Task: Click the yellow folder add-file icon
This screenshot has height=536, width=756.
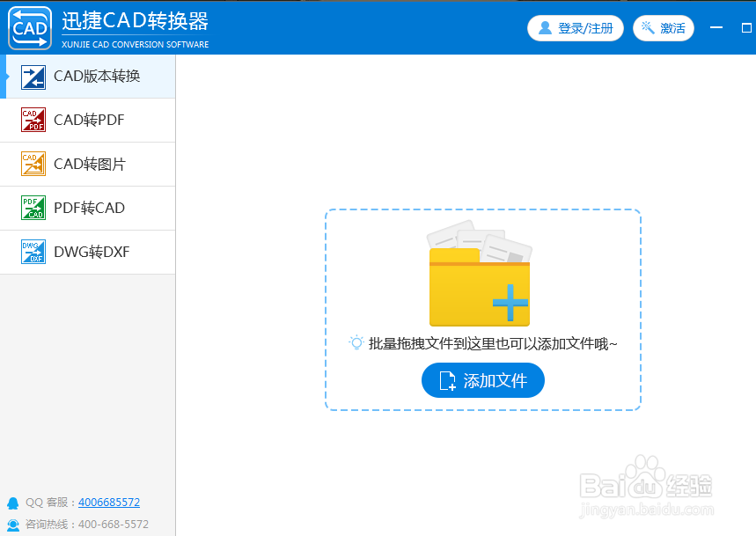Action: coord(481,274)
